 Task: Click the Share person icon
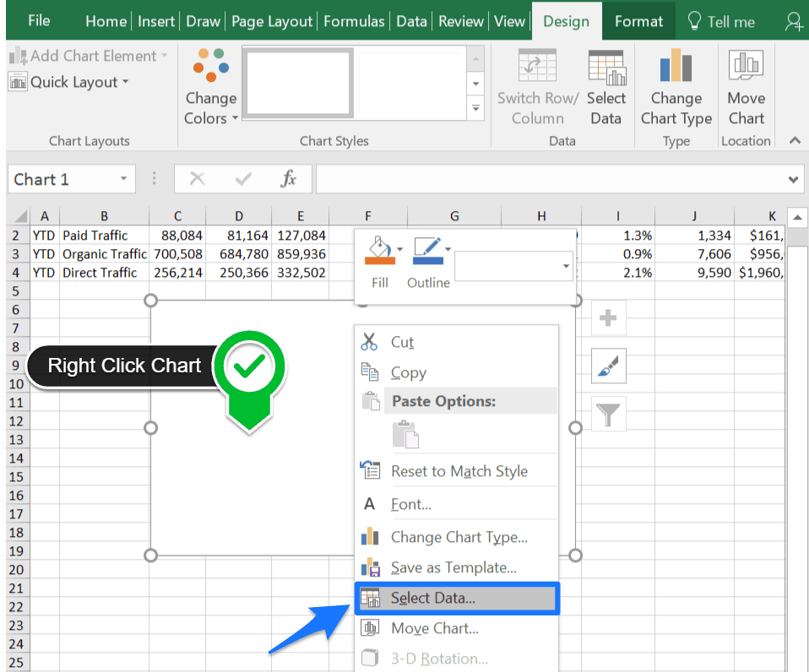[x=794, y=22]
